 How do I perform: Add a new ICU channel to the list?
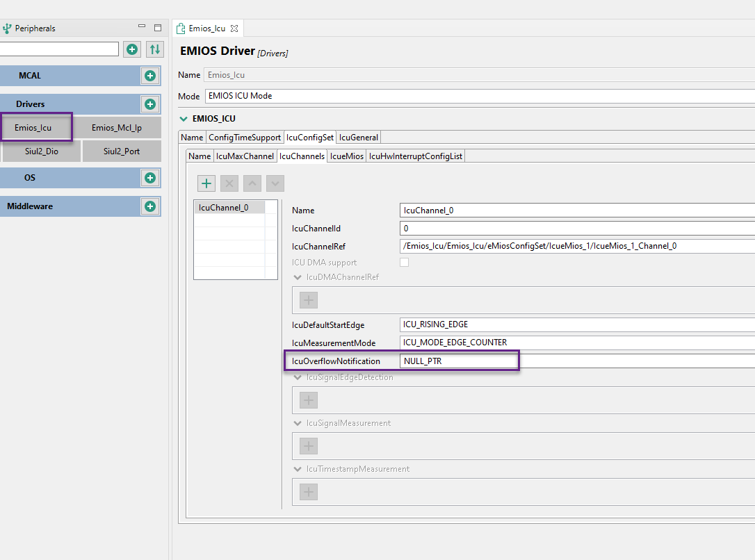[x=206, y=183]
